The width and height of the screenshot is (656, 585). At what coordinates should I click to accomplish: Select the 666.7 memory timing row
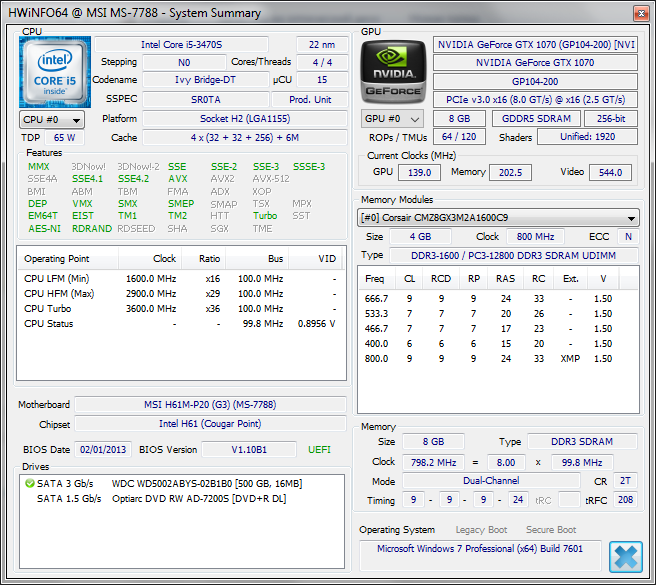point(498,299)
